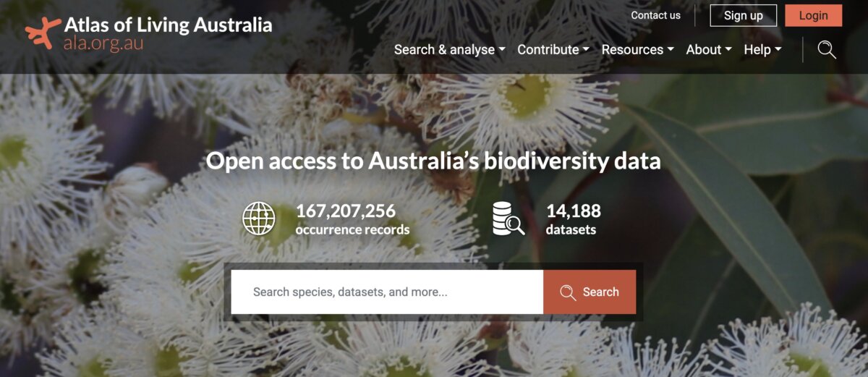Screen dimensions: 868x377
Task: Click the ala.org.au text under title
Action: (103, 43)
